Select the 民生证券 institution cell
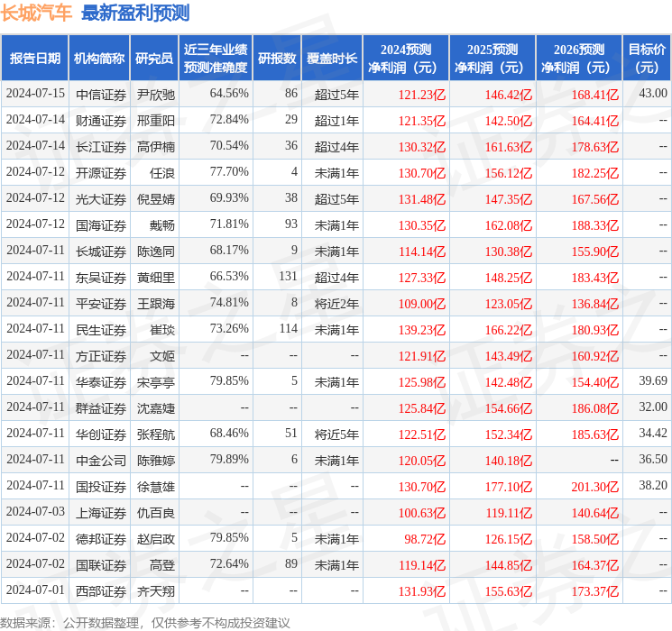Image resolution: width=672 pixels, height=631 pixels. click(101, 330)
